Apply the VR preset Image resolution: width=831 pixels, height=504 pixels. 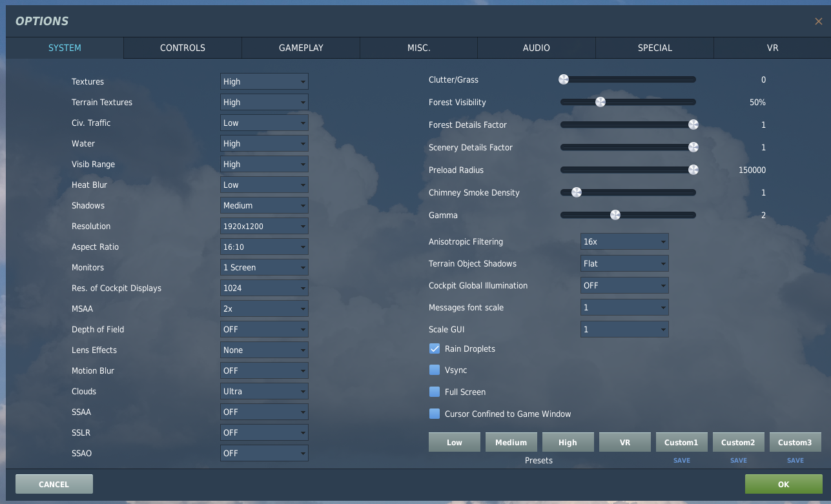point(625,442)
